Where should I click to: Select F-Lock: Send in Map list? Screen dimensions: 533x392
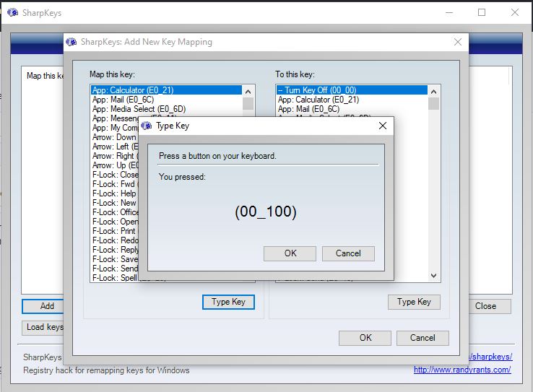[x=115, y=269]
